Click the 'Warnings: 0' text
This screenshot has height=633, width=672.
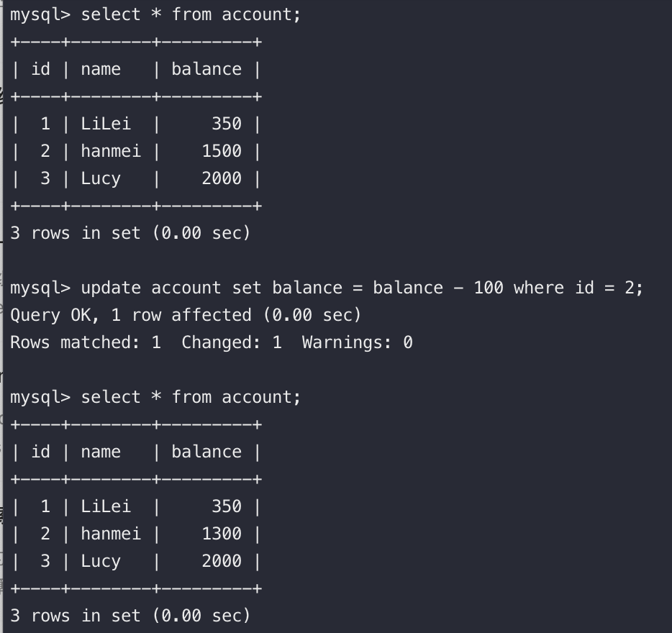(x=358, y=343)
